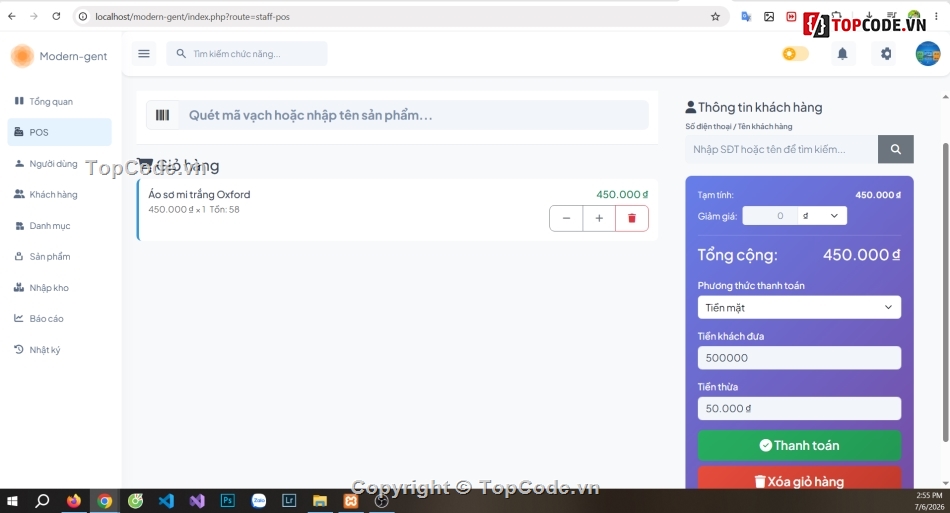Image resolution: width=950 pixels, height=513 pixels.
Task: Open the notifications bell
Action: (x=842, y=54)
